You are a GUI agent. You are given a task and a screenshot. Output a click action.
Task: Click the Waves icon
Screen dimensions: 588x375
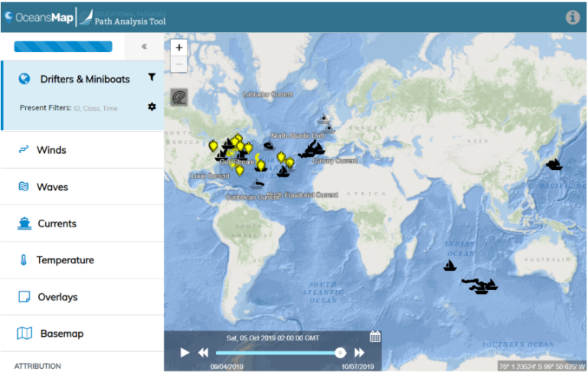[24, 187]
